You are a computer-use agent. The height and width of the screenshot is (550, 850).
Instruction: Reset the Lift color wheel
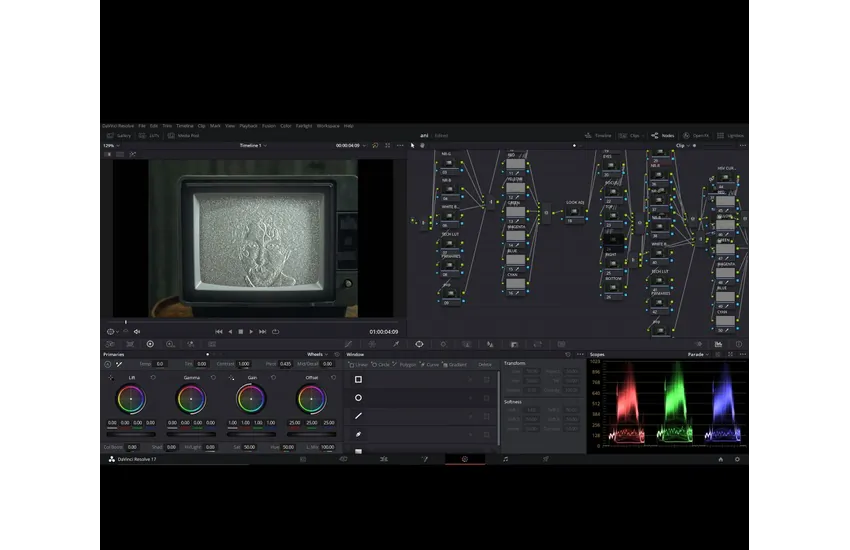click(x=153, y=378)
